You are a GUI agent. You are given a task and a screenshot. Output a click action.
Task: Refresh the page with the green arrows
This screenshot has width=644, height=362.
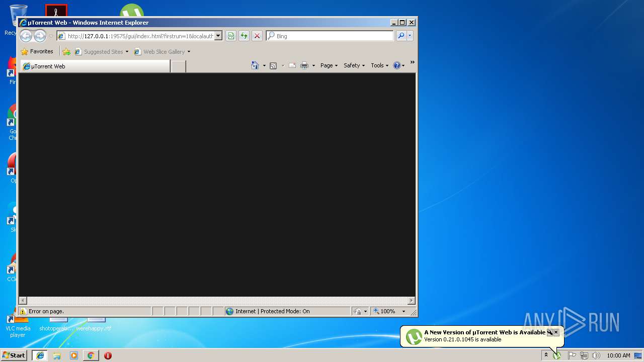click(244, 36)
